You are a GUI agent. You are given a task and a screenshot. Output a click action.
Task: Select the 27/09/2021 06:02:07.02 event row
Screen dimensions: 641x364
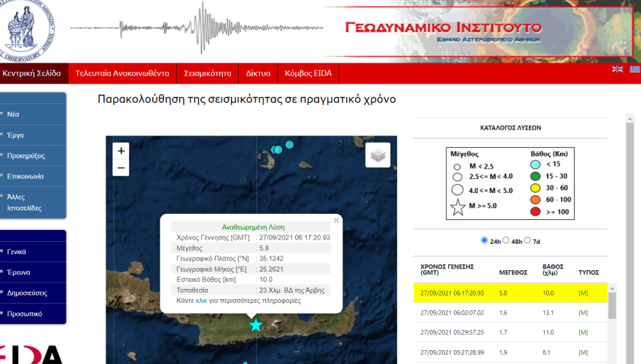[x=510, y=312]
